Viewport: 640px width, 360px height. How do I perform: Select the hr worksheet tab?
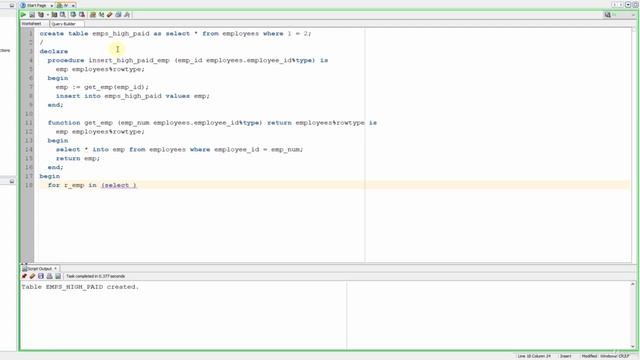(x=66, y=5)
